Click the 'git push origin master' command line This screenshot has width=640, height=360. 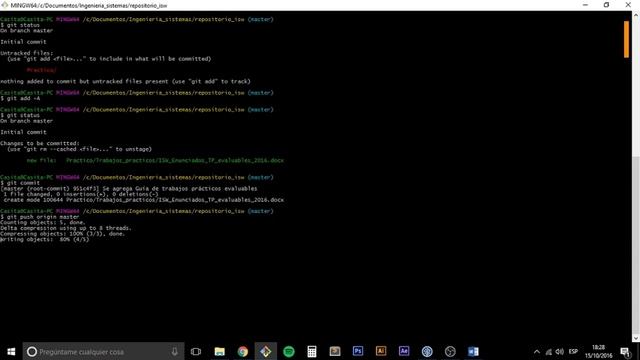(40, 217)
